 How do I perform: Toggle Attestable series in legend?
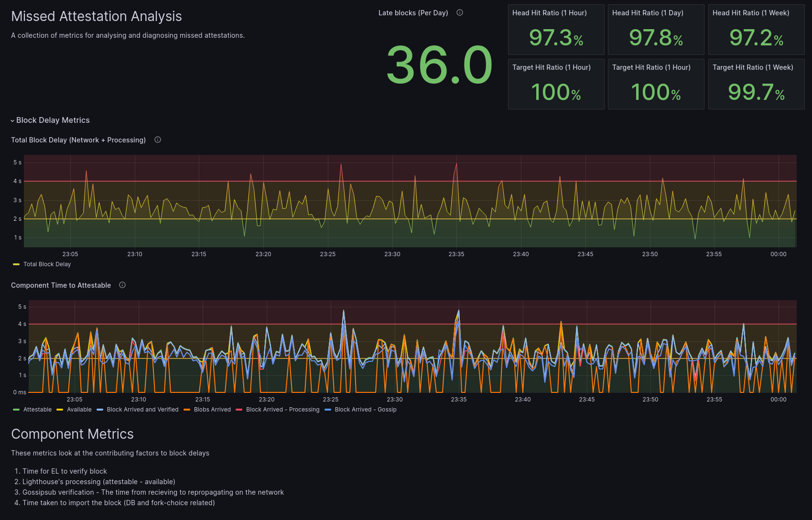37,410
